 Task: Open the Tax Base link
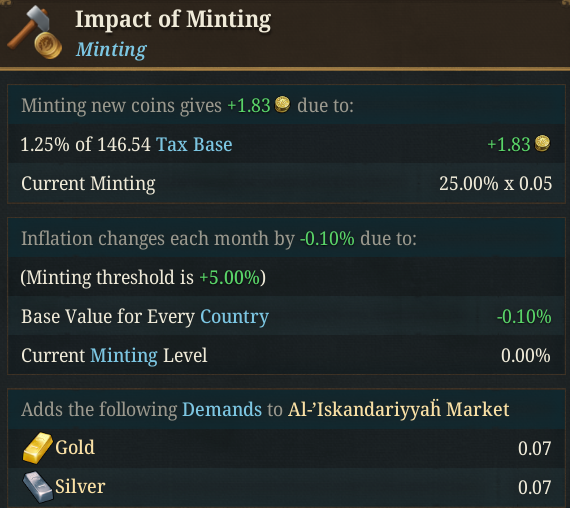point(194,144)
